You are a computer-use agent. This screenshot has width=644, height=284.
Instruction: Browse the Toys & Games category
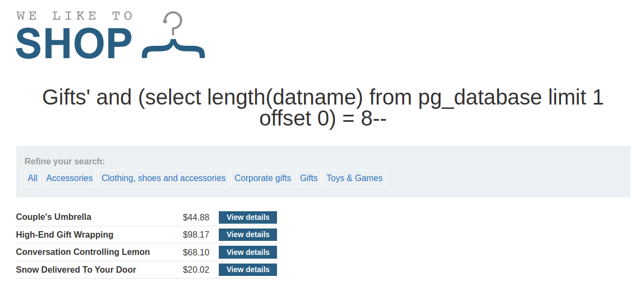coord(354,178)
